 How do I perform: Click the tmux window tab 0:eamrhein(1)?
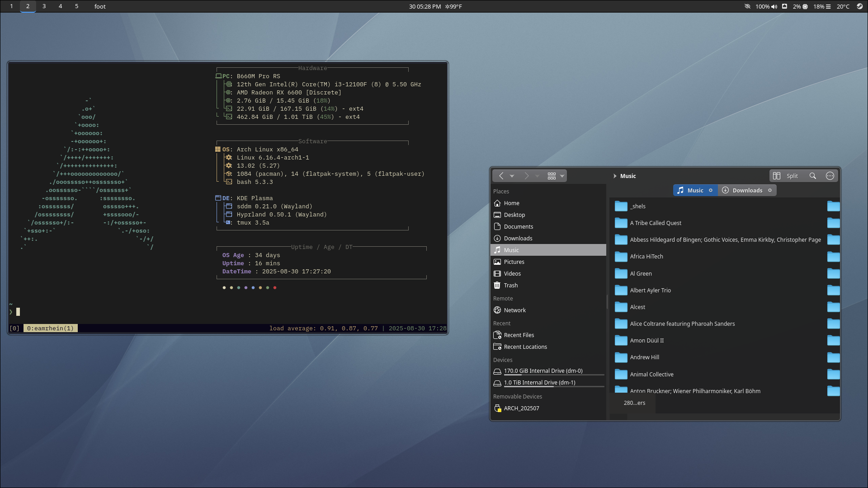coord(50,328)
